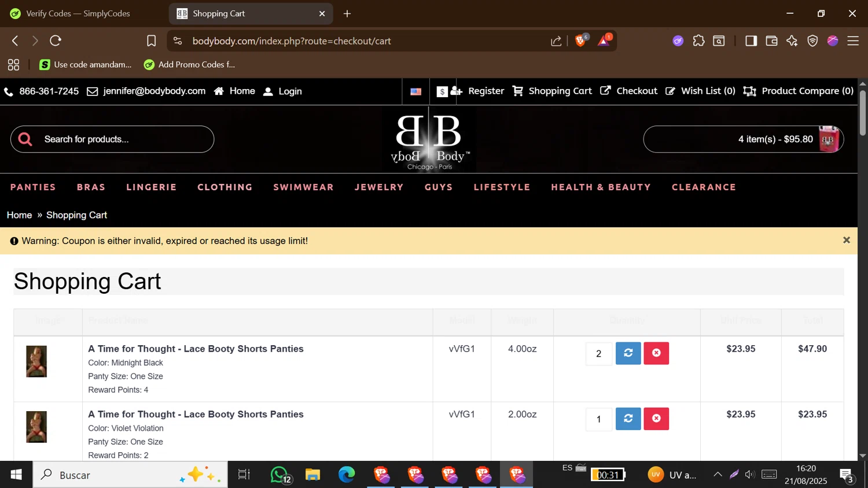
Task: Dismiss the coupon warning with X
Action: coord(847,240)
